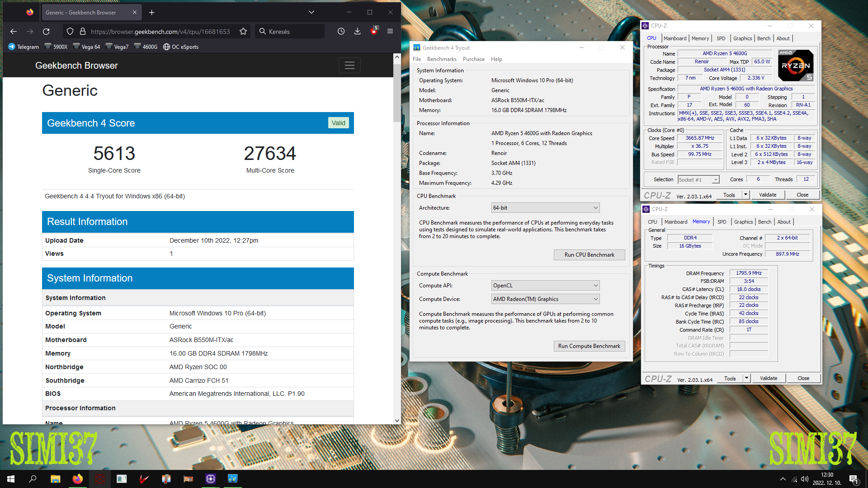The width and height of the screenshot is (868, 488).
Task: Open Benchmarks menu in Geekbench 4
Action: click(x=442, y=59)
